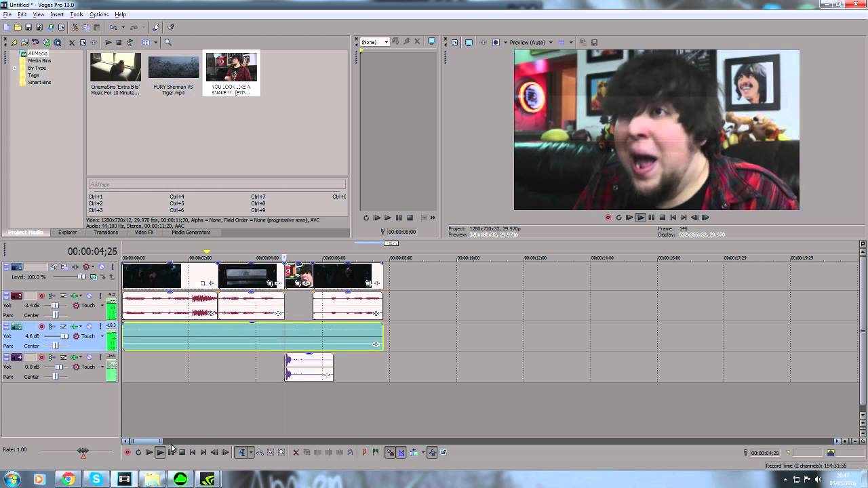Import media icon in Project Media
The width and height of the screenshot is (868, 488).
[24, 42]
